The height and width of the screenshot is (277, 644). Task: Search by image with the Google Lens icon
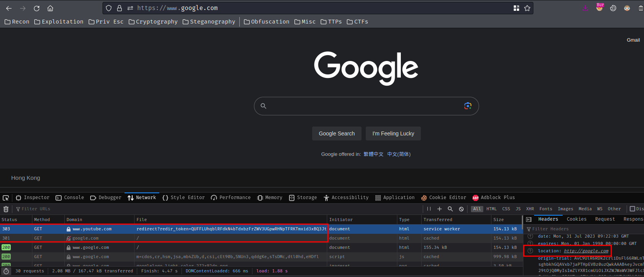467,106
